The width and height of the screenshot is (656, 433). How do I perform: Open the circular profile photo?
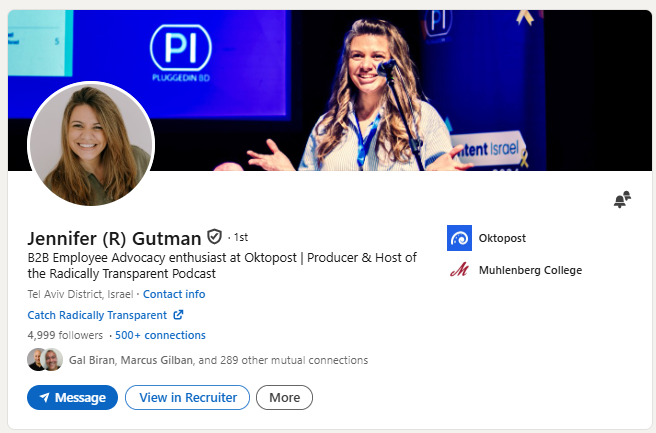91,144
